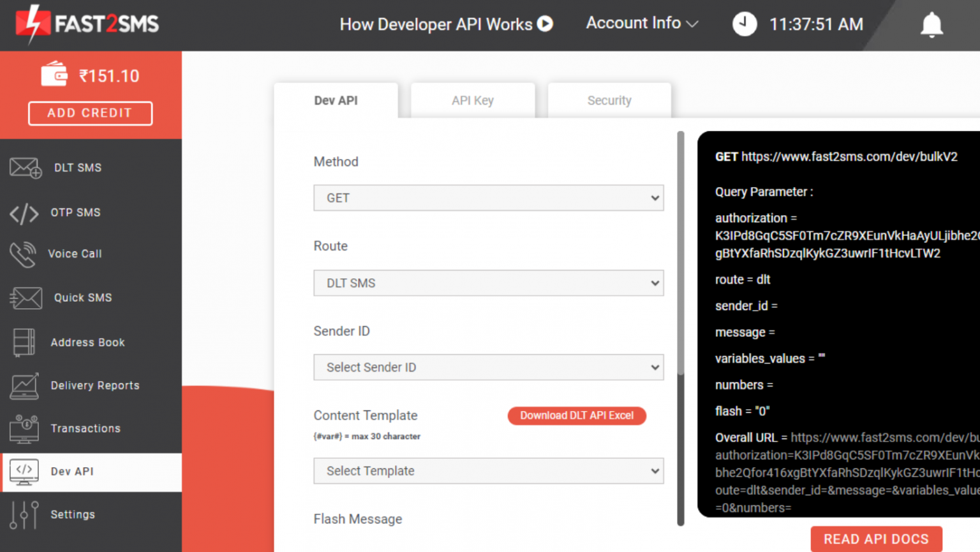The width and height of the screenshot is (980, 552).
Task: Expand the Route dropdown
Action: [488, 283]
